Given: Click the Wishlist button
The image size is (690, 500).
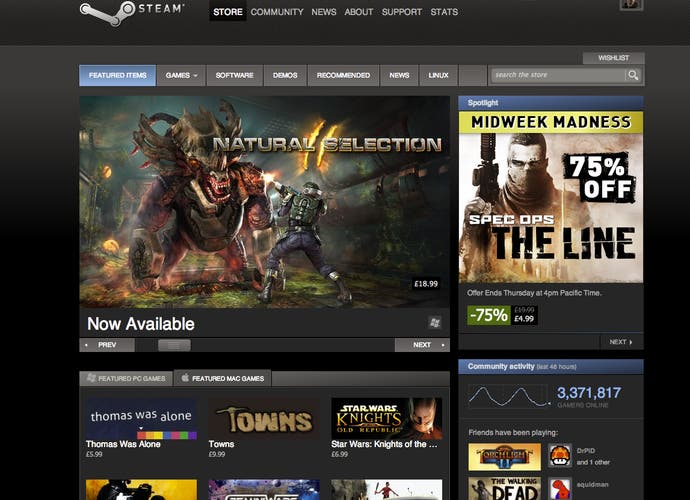Looking at the screenshot, I should click(x=613, y=58).
